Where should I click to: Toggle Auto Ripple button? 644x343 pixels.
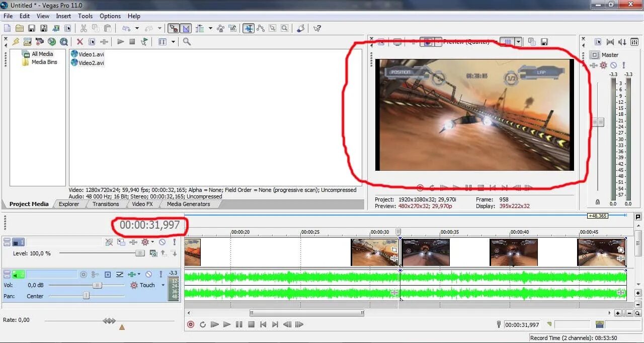(x=200, y=28)
